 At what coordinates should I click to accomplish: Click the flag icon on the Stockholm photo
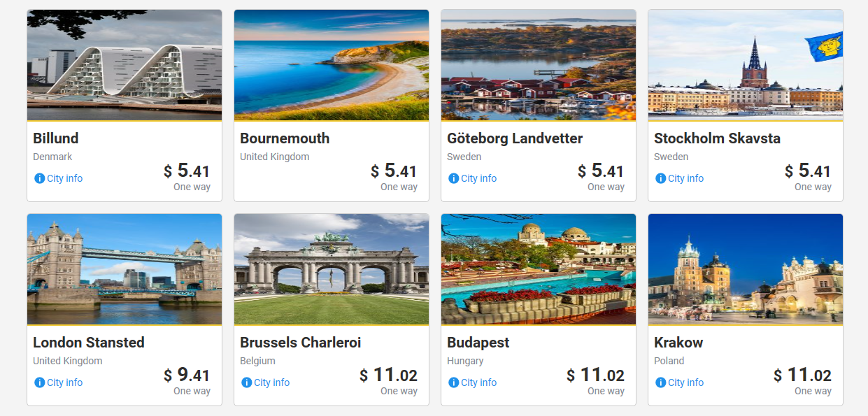(826, 47)
